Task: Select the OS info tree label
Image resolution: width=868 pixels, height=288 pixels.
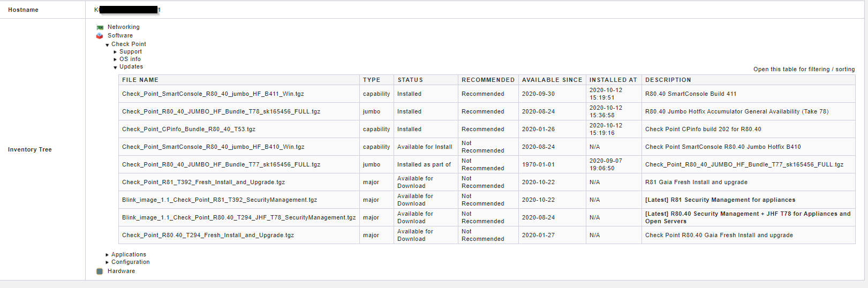Action: [130, 59]
